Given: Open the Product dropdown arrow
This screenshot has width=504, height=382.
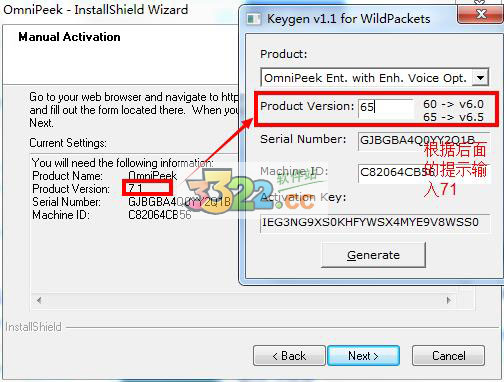Looking at the screenshot, I should [x=480, y=78].
